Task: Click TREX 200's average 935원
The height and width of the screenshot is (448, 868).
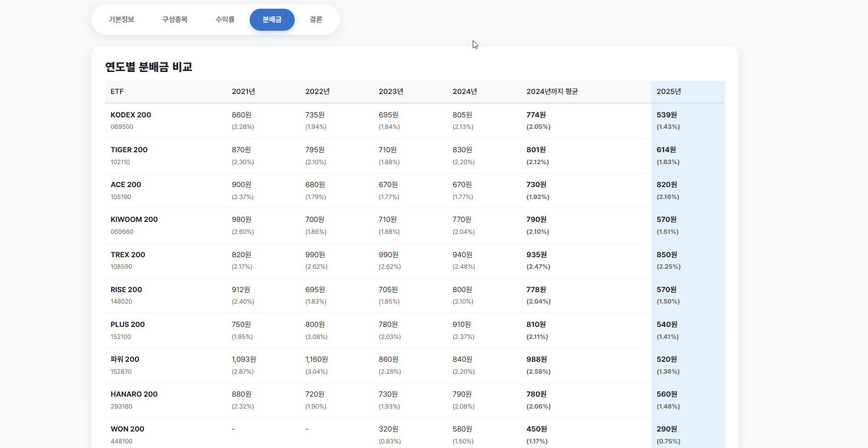Action: coord(537,255)
